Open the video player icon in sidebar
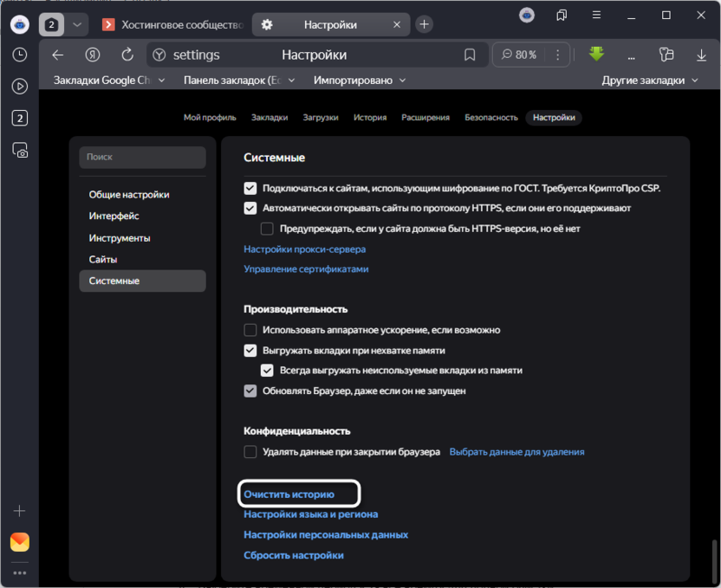 pos(20,87)
